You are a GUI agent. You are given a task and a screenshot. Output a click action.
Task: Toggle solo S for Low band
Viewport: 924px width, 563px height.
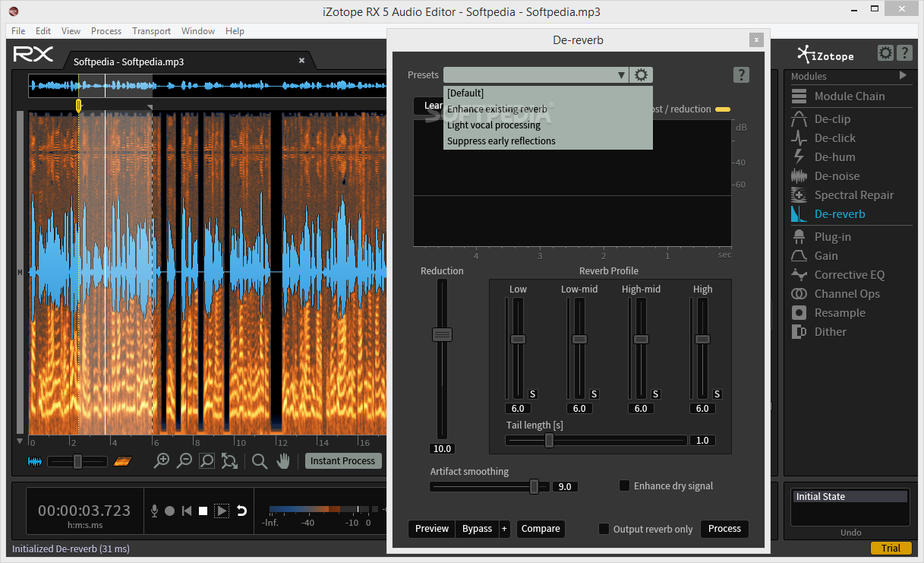coord(532,394)
